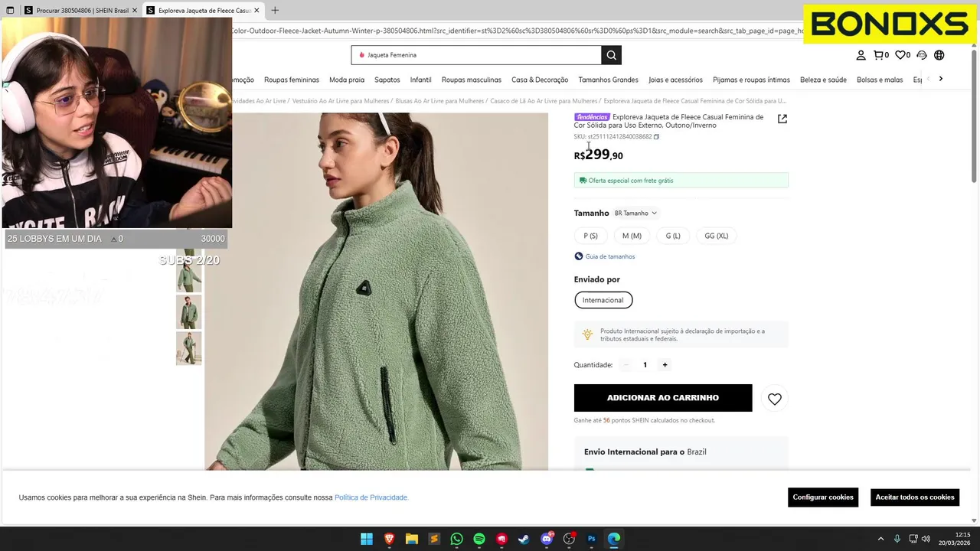Open Sublime Text from taskbar

pyautogui.click(x=434, y=539)
